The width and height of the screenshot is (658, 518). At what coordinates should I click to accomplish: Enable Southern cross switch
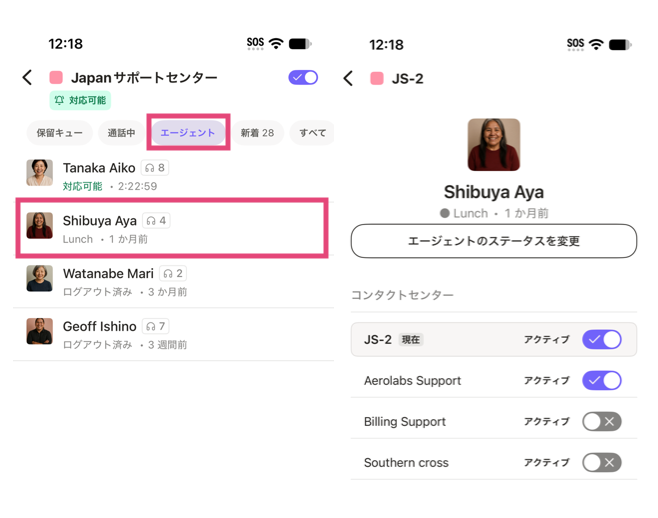[602, 463]
